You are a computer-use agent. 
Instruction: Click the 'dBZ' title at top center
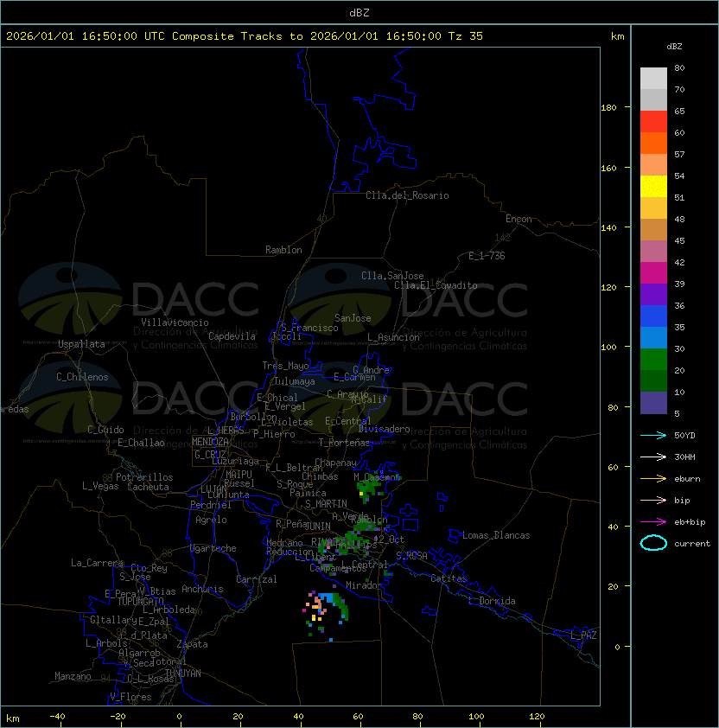[x=359, y=12]
